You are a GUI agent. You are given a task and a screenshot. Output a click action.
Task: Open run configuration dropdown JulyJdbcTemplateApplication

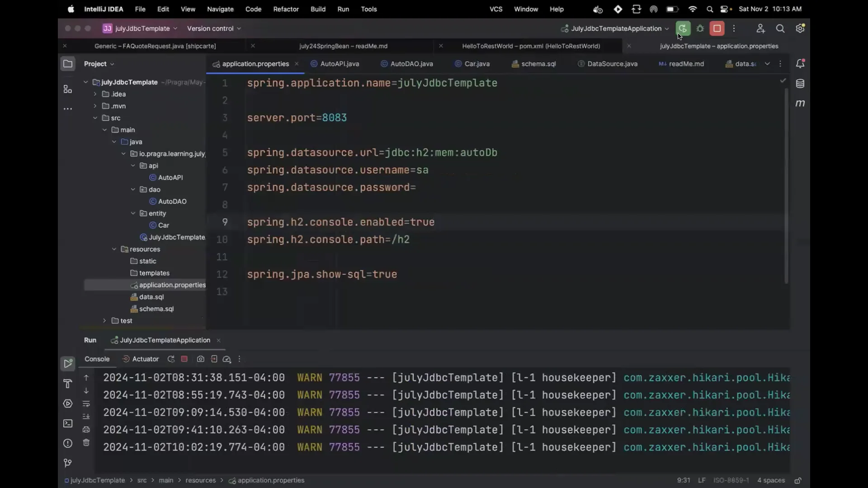(615, 28)
